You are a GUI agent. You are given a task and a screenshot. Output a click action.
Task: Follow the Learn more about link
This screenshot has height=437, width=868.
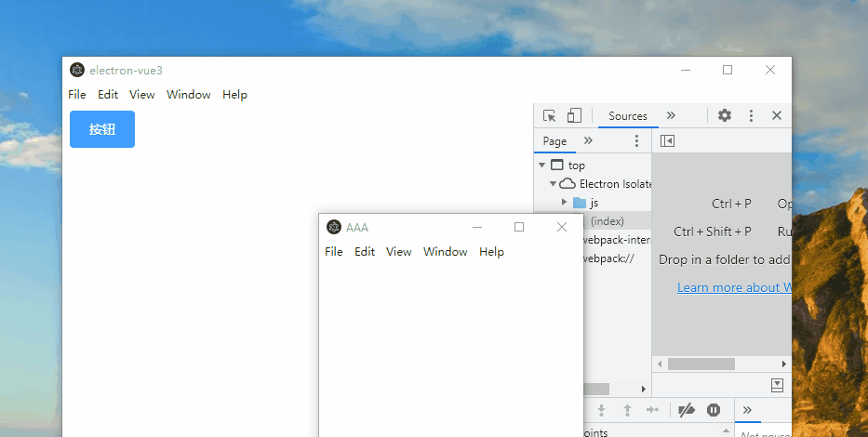coord(734,287)
